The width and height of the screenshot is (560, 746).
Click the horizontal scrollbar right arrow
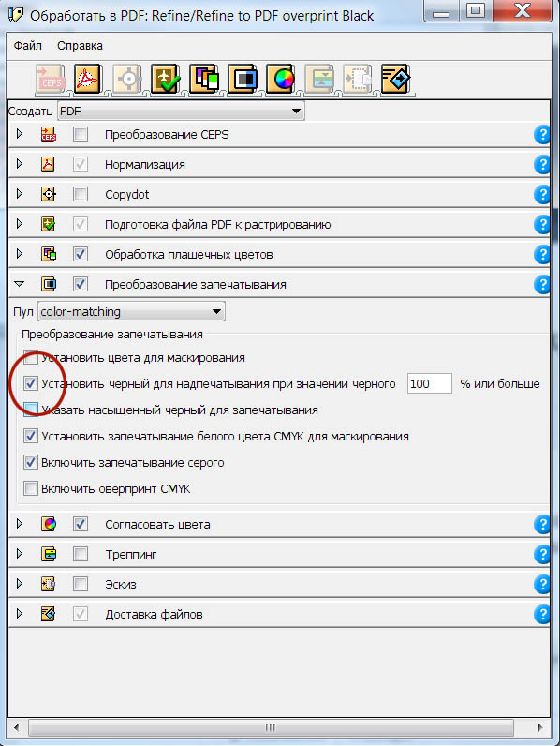point(539,727)
